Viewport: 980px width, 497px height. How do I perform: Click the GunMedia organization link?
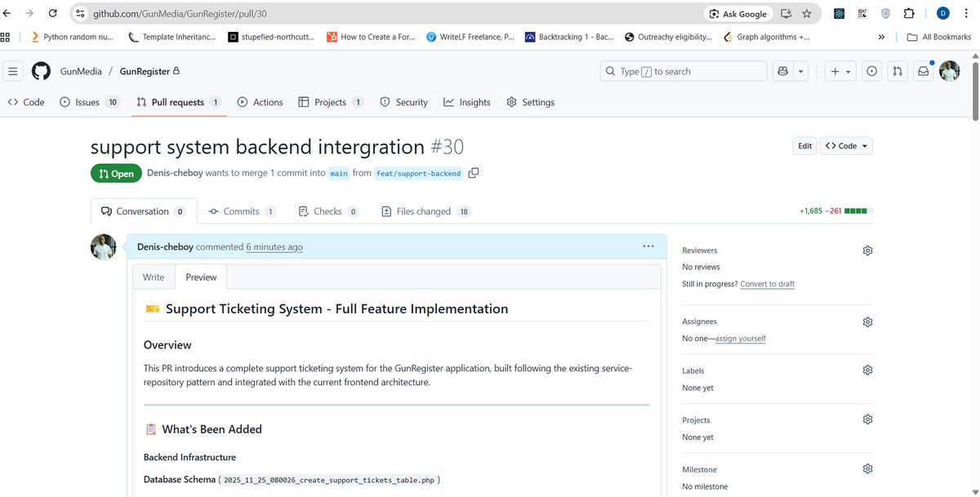tap(81, 72)
